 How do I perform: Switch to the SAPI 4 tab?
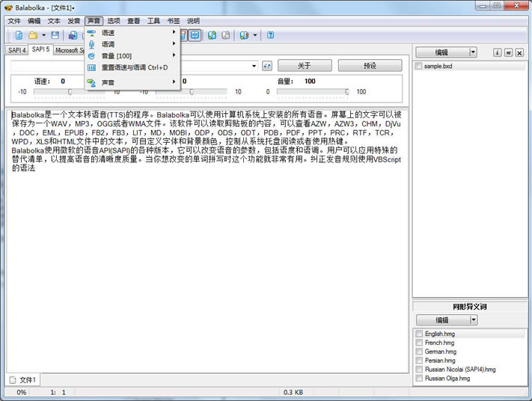click(x=16, y=50)
